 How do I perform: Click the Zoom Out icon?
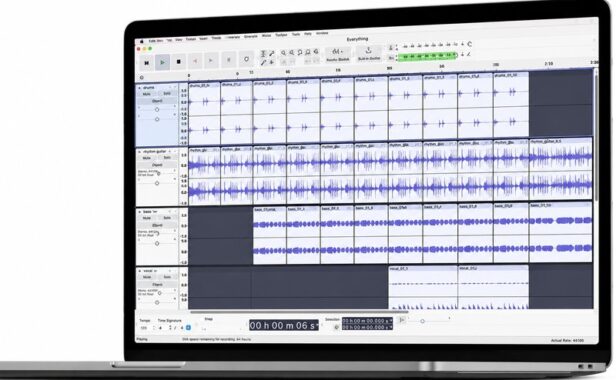tap(292, 52)
